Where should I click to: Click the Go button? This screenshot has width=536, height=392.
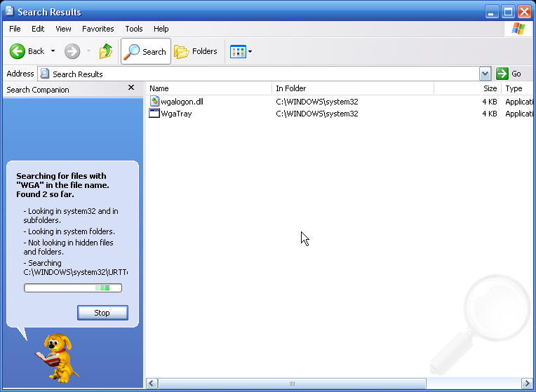click(x=509, y=74)
